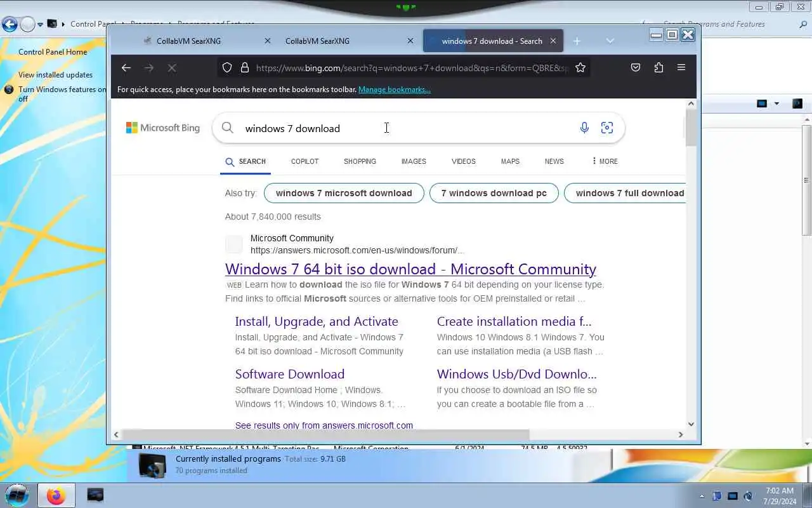The width and height of the screenshot is (812, 508).
Task: Open Firefox extensions puzzle icon
Action: (x=658, y=68)
